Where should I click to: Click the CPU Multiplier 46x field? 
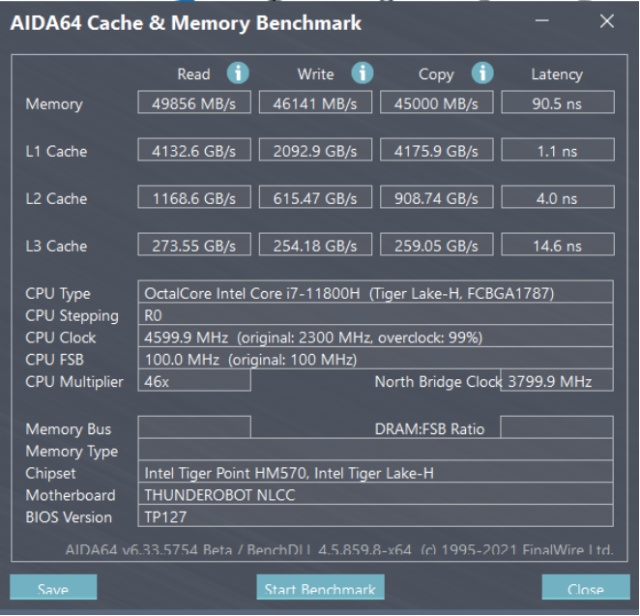(194, 382)
